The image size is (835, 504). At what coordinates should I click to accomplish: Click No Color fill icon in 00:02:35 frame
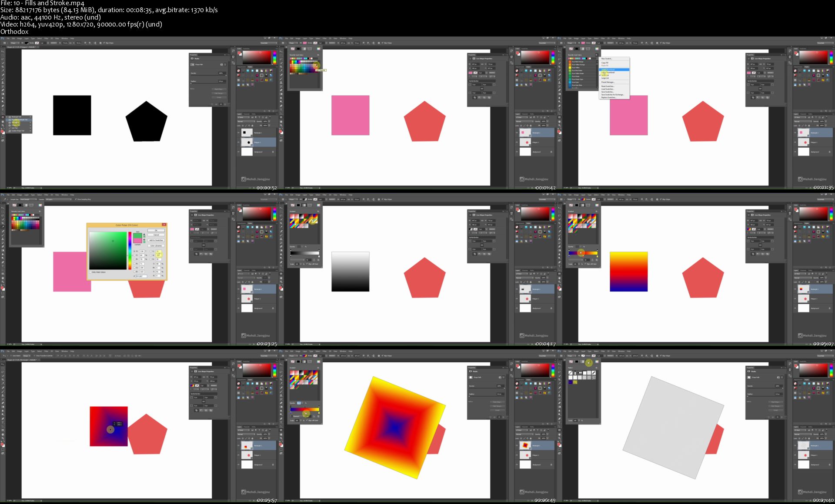coord(571,49)
